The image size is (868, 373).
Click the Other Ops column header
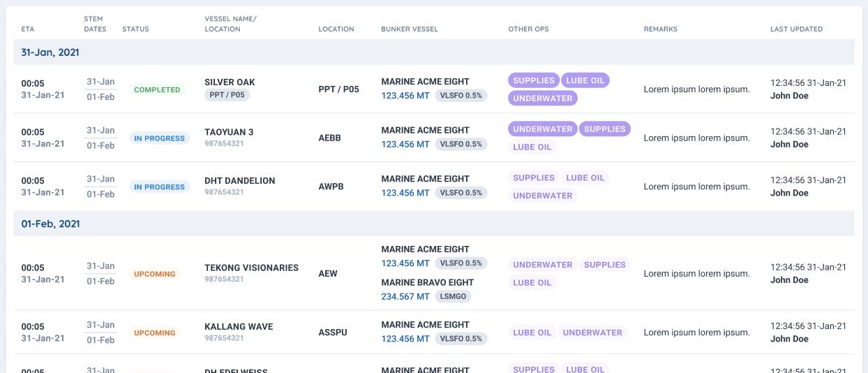click(x=528, y=29)
